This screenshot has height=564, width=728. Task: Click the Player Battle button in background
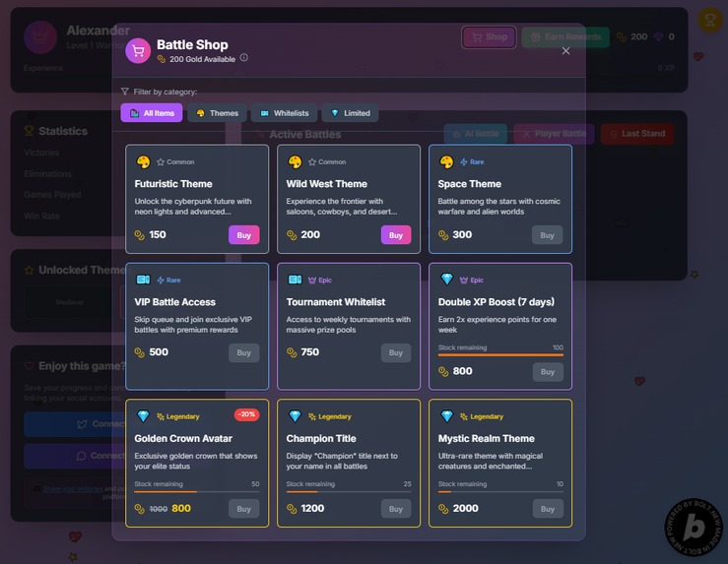(x=554, y=134)
